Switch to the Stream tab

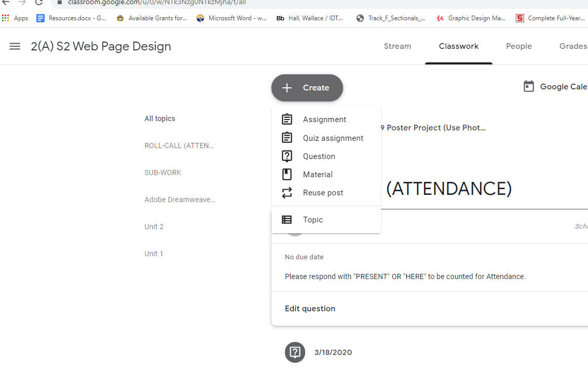point(397,46)
